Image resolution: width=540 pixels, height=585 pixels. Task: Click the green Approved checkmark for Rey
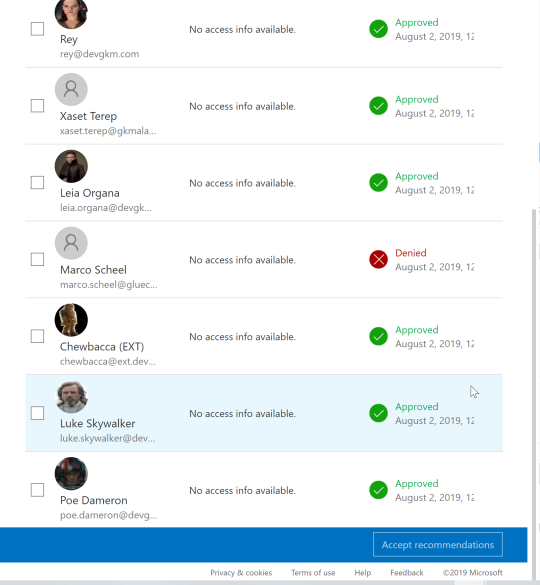(378, 29)
